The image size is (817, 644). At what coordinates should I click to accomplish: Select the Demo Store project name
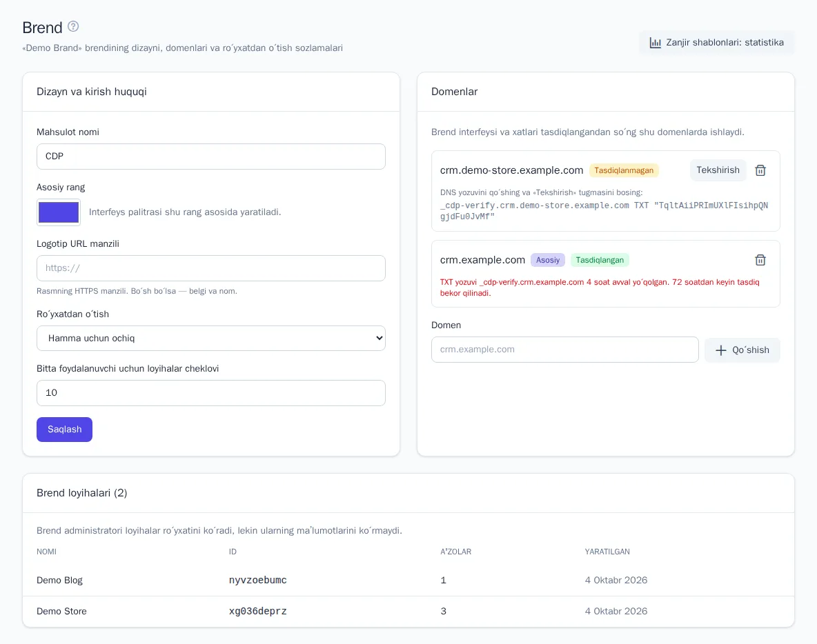click(x=61, y=611)
